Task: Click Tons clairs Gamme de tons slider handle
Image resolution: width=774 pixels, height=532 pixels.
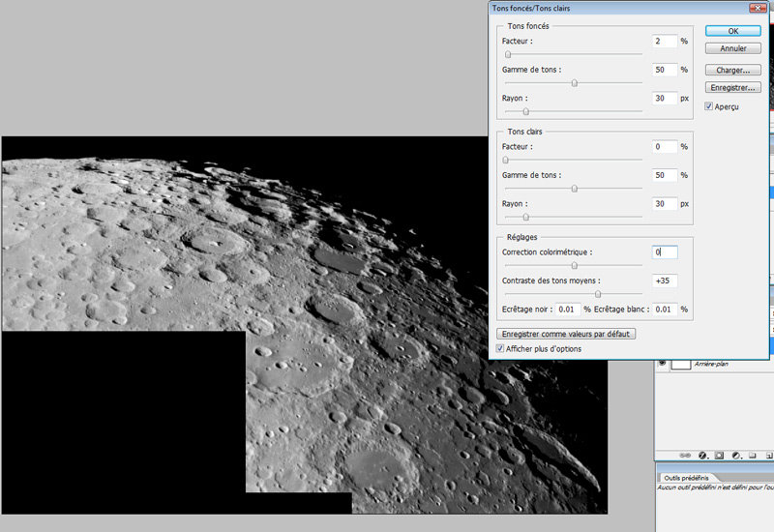Action: [x=575, y=189]
